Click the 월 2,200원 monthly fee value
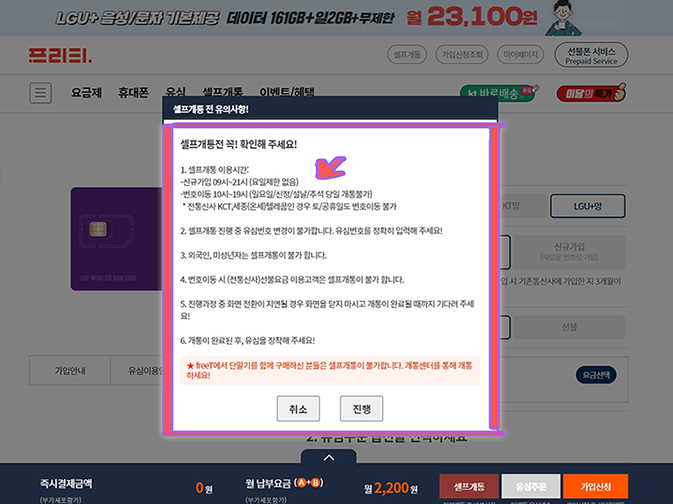This screenshot has height=504, width=673. [391, 488]
